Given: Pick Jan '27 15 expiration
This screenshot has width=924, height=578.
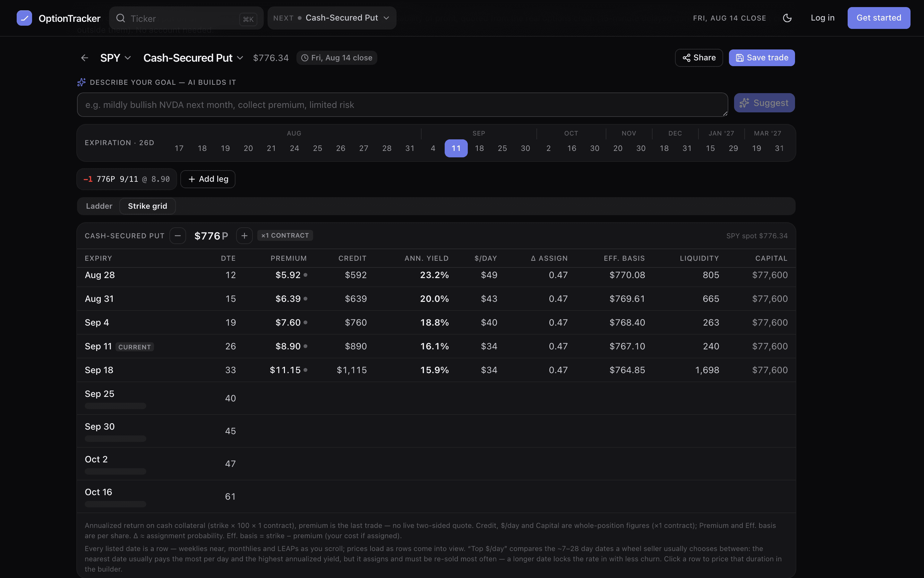Looking at the screenshot, I should point(710,148).
